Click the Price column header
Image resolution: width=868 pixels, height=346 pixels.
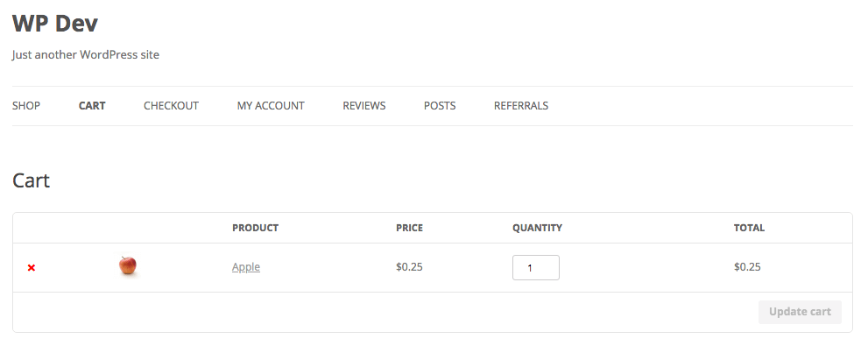tap(409, 228)
